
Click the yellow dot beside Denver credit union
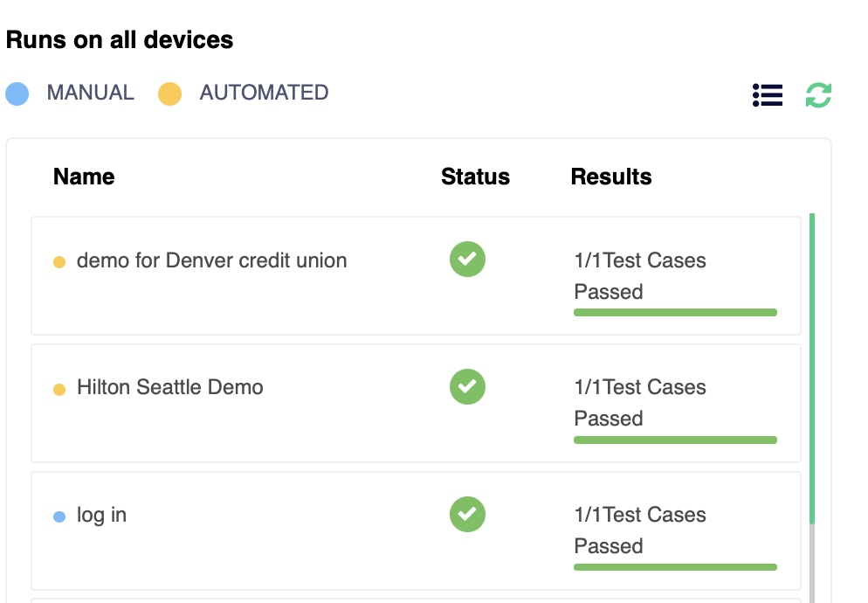coord(59,261)
